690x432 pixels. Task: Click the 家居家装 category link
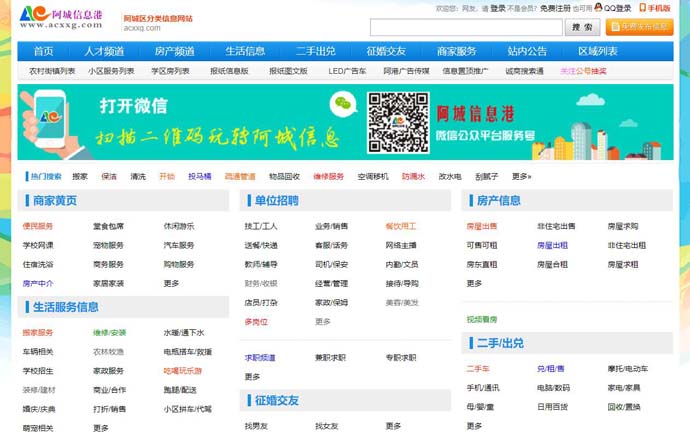(108, 283)
